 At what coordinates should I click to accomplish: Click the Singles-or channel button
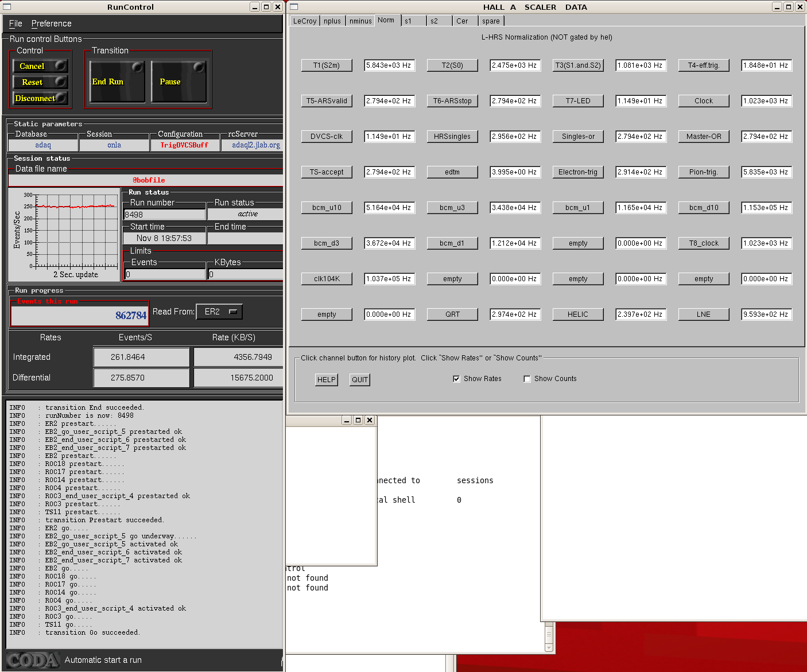tap(578, 137)
